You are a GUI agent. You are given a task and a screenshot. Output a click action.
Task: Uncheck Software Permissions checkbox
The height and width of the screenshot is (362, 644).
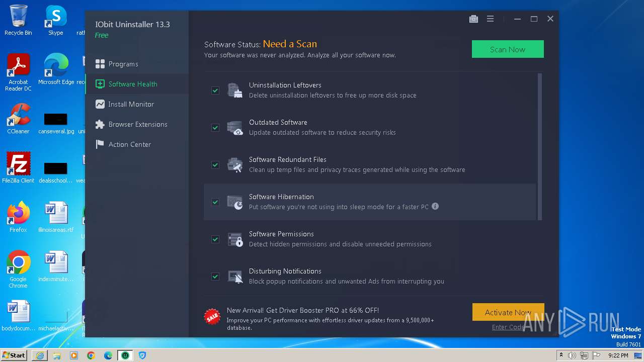click(x=215, y=239)
